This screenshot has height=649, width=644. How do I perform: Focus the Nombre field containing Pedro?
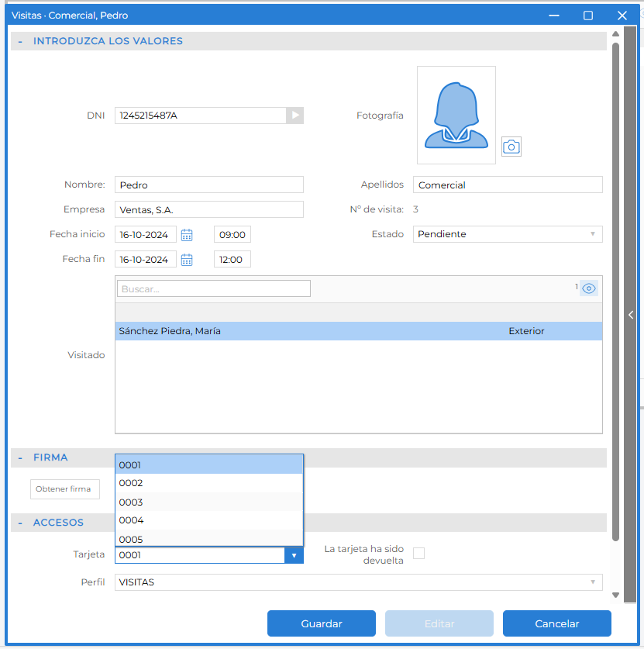(209, 185)
